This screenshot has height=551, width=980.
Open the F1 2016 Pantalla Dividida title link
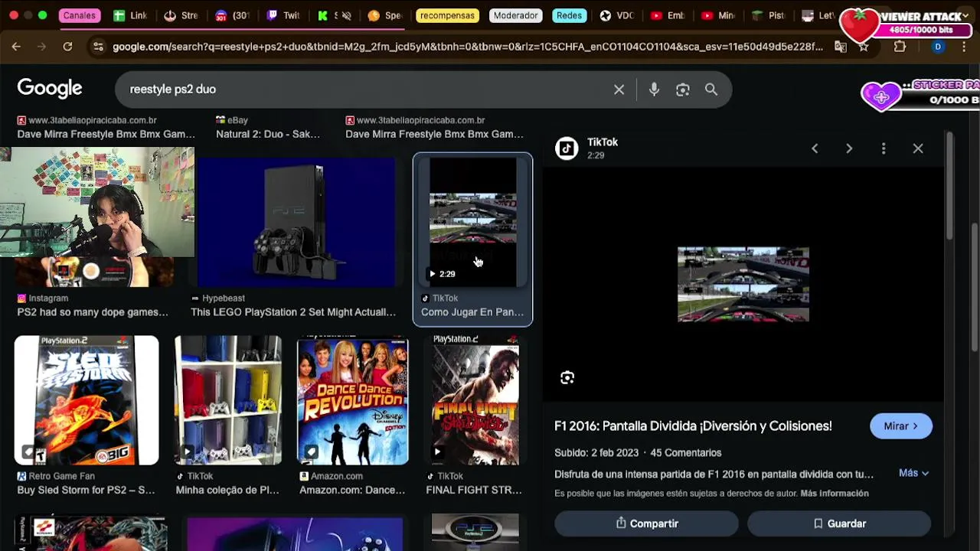(x=693, y=426)
